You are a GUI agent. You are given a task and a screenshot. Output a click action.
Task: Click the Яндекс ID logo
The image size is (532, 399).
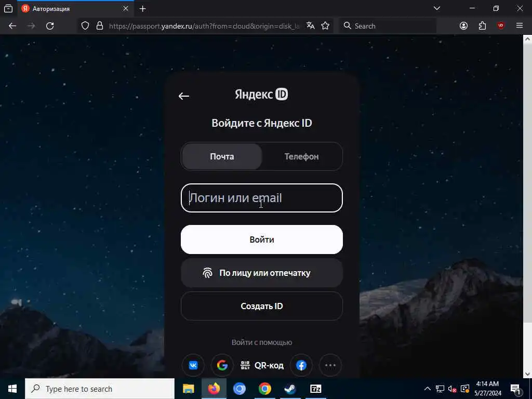point(261,95)
